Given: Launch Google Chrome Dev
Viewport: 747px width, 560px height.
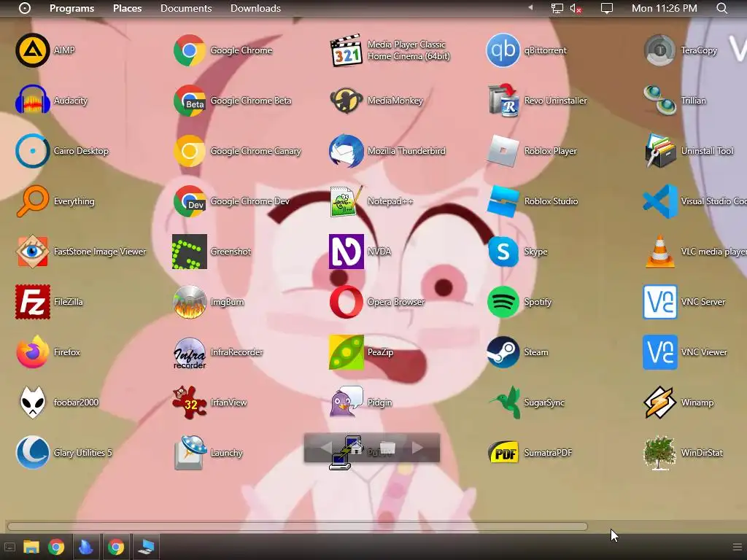Looking at the screenshot, I should 189,201.
